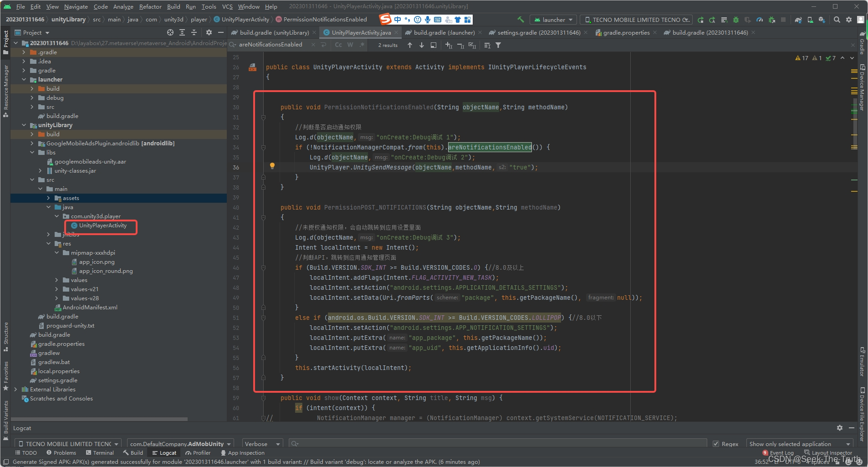Toggle Words (W) option in search bar
868x467 pixels.
click(x=350, y=45)
